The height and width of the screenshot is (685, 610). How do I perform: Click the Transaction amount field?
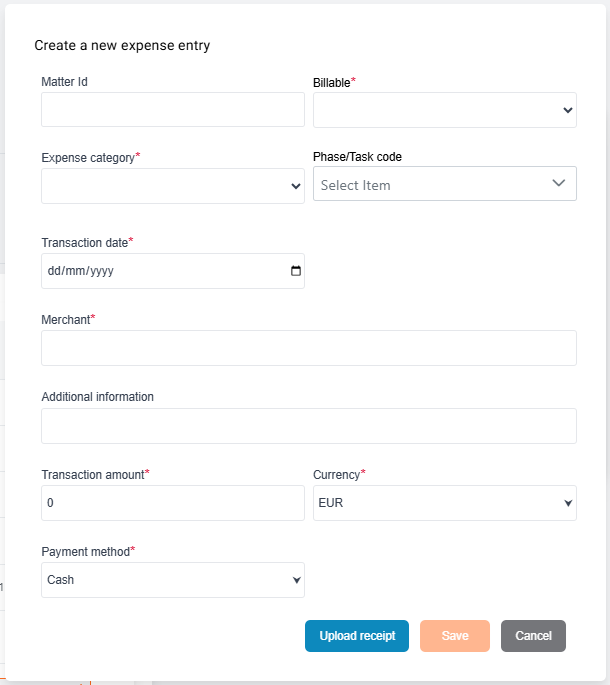(173, 503)
